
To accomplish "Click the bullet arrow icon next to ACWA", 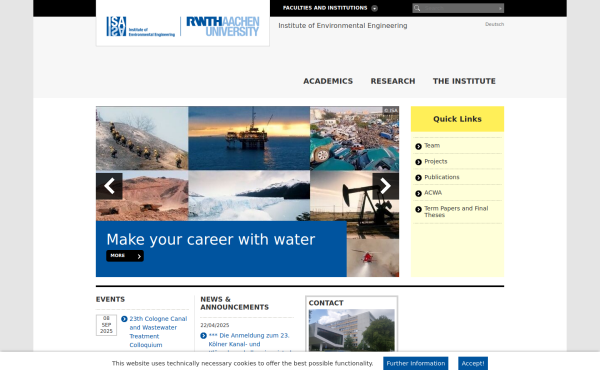I will pyautogui.click(x=418, y=193).
